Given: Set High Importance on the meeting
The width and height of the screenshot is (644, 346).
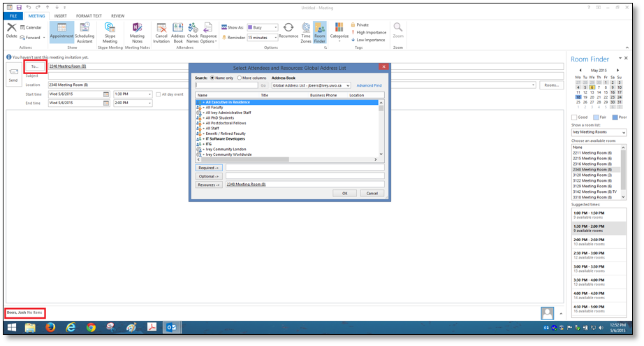Looking at the screenshot, I should tap(368, 32).
